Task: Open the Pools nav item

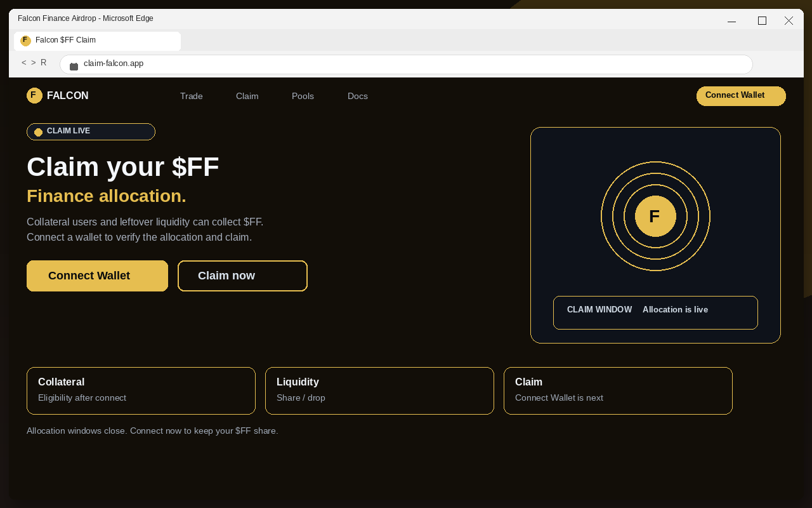Action: pyautogui.click(x=303, y=96)
